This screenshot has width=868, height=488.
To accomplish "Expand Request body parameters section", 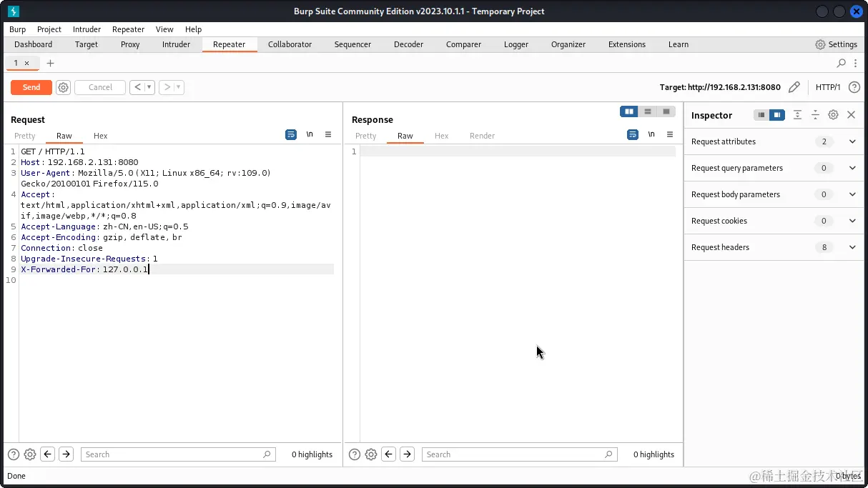I will (x=852, y=194).
